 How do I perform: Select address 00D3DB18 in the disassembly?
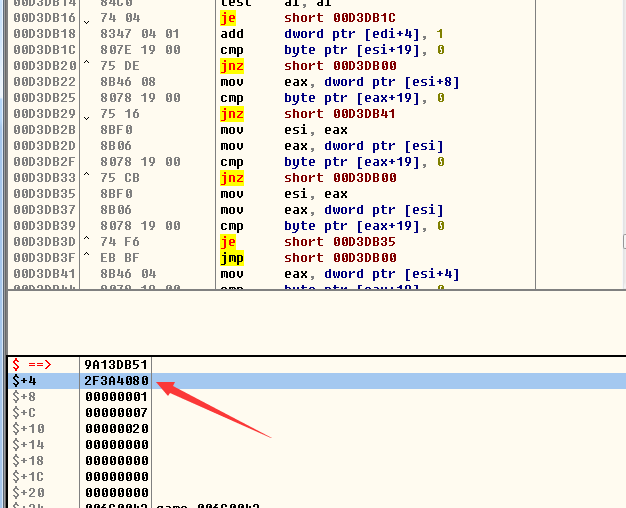point(44,34)
